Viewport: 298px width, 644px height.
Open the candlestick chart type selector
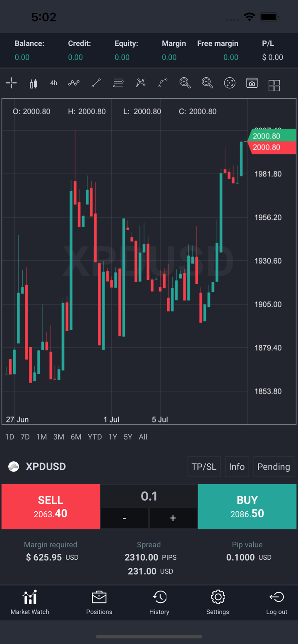tap(34, 83)
